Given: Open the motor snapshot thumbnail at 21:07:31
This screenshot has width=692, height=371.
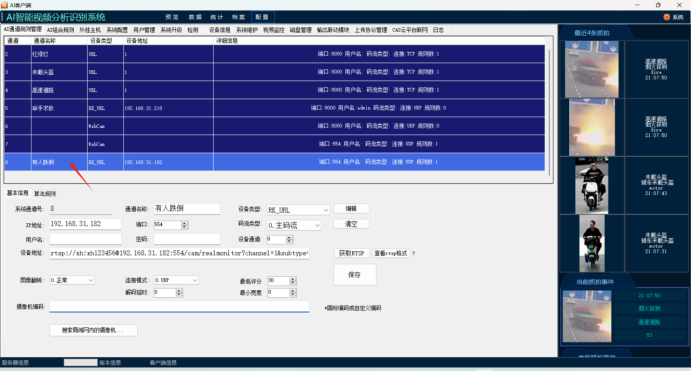Looking at the screenshot, I should pos(591,243).
